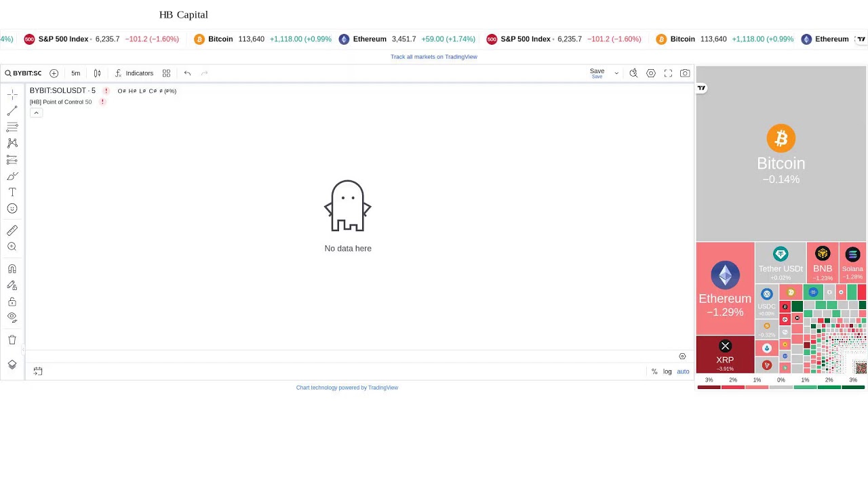
Task: Click the TradingView logo on heatmap widget
Action: (x=701, y=88)
